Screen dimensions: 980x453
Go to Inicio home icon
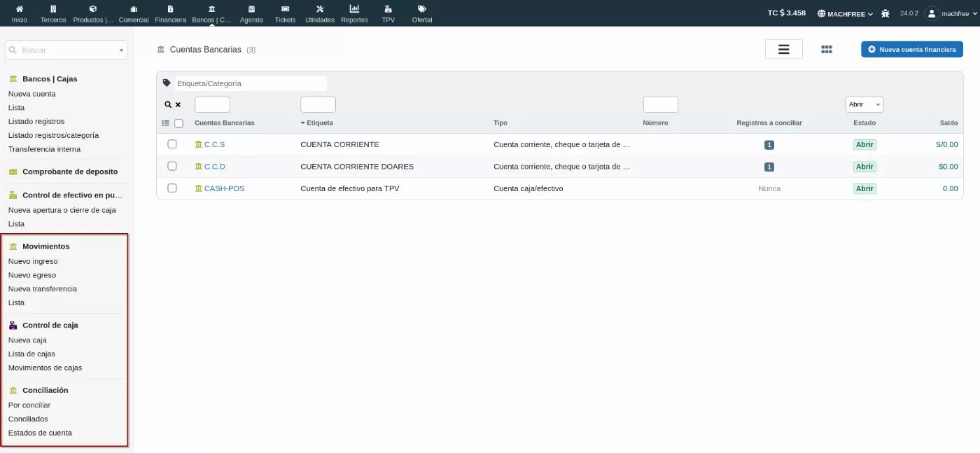point(20,9)
